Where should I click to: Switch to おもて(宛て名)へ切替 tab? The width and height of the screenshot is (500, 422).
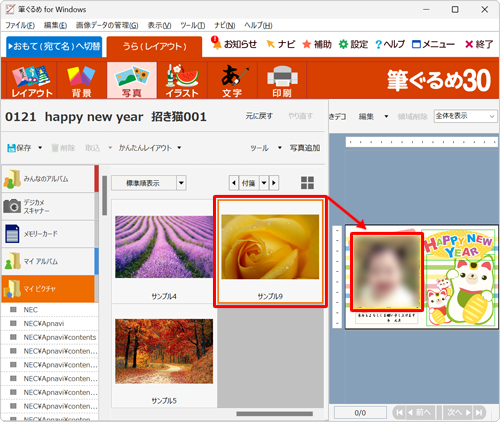(54, 46)
